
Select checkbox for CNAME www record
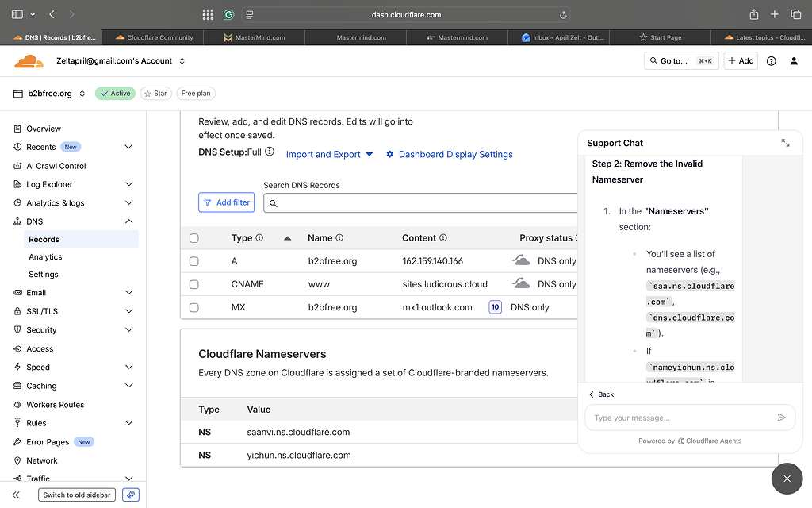(x=193, y=285)
